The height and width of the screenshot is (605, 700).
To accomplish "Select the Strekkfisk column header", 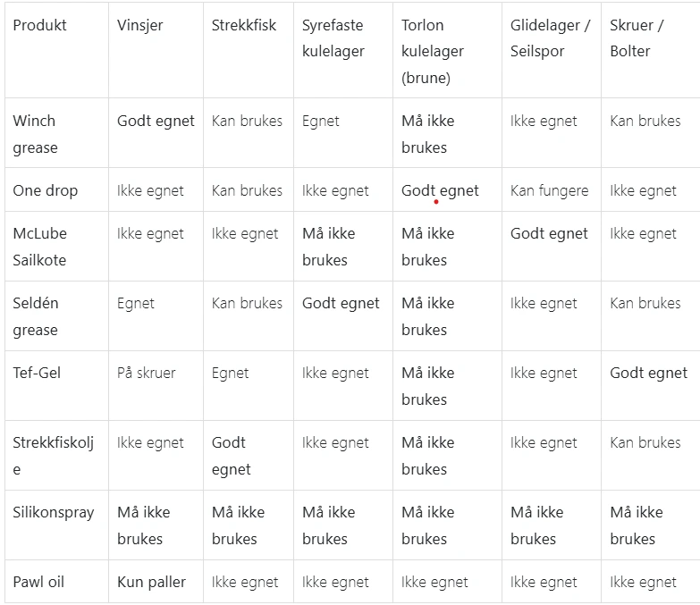I will tap(244, 25).
